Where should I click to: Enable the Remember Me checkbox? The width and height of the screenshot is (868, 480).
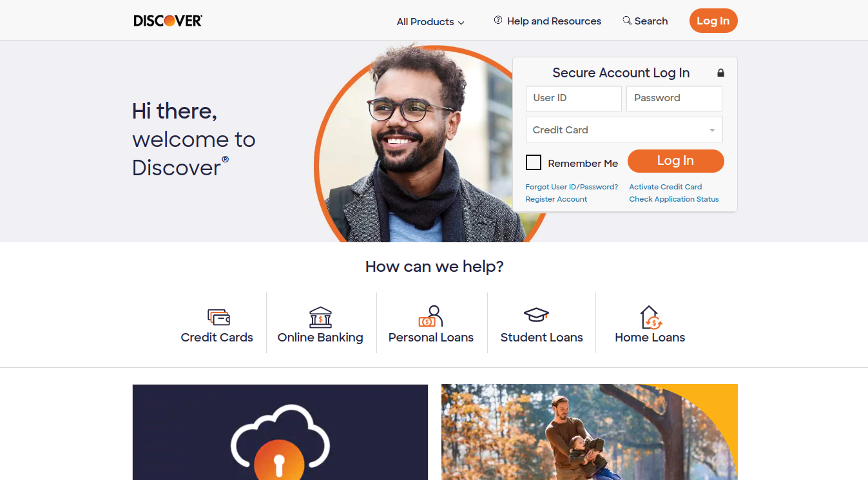click(534, 162)
